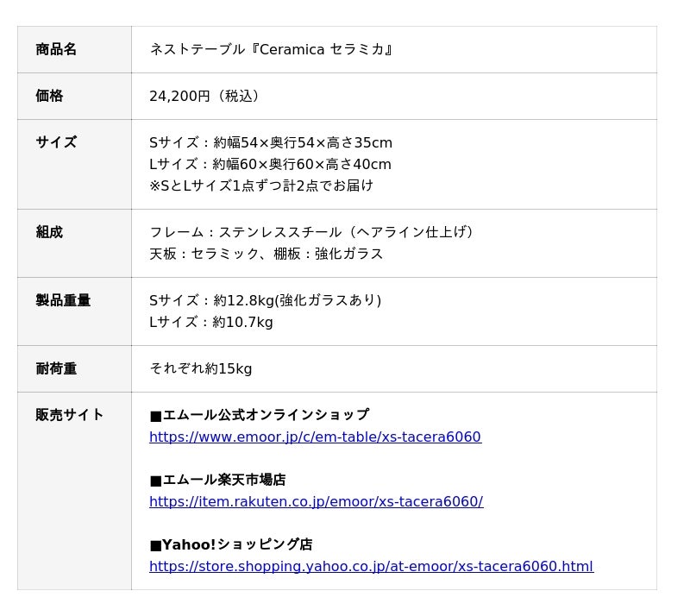The image size is (690, 616).
Task: Click the Sサイズ dimensions line with 35cm
Action: coord(271,142)
